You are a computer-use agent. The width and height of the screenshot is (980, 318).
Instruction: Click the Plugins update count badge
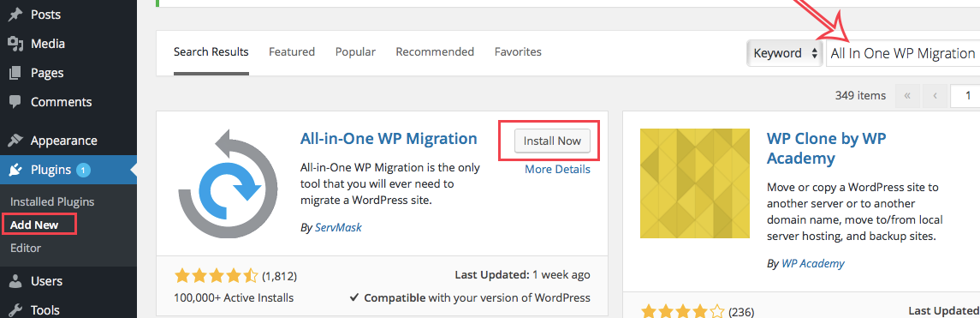[84, 170]
